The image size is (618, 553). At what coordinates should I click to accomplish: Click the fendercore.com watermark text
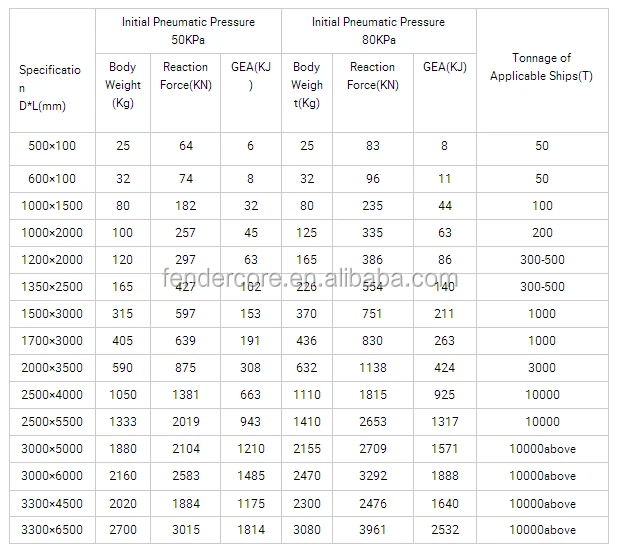(x=308, y=280)
